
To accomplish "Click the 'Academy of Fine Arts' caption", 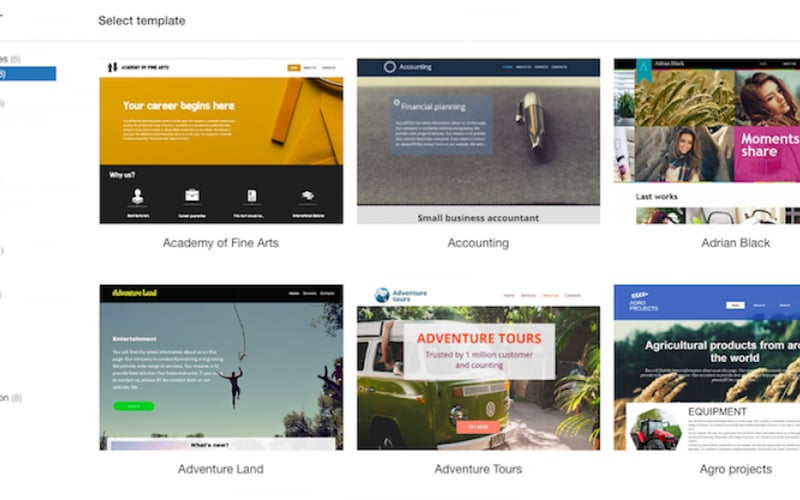I will pos(220,243).
